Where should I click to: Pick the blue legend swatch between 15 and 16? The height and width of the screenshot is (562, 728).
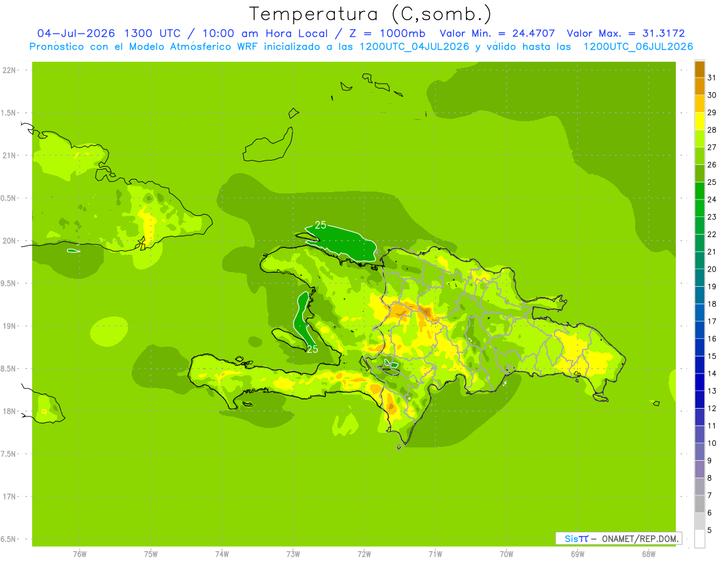tap(699, 347)
